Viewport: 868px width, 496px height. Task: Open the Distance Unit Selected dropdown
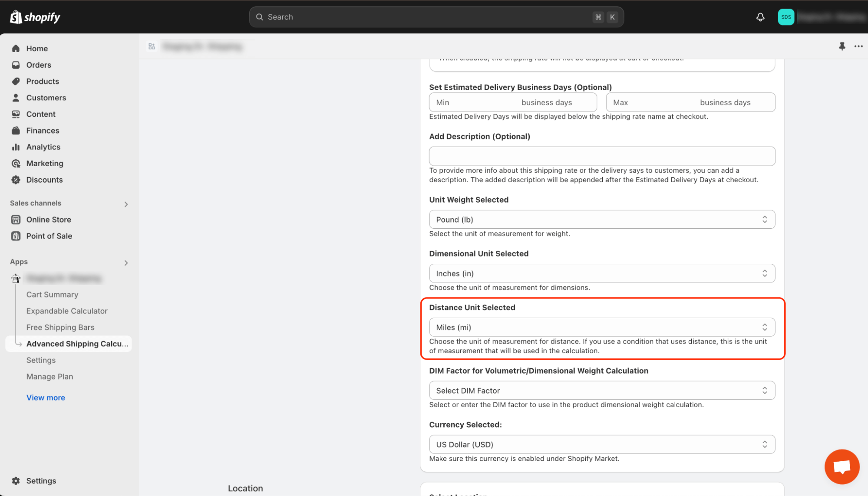pyautogui.click(x=602, y=327)
